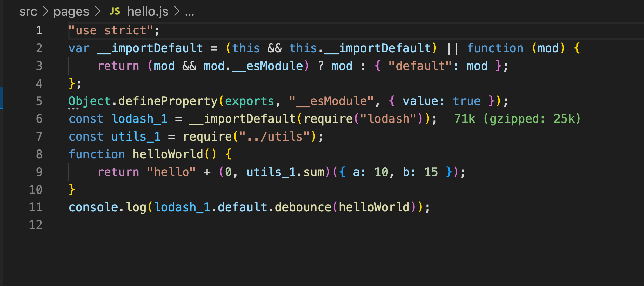Click line number 6 in gutter

(x=39, y=119)
